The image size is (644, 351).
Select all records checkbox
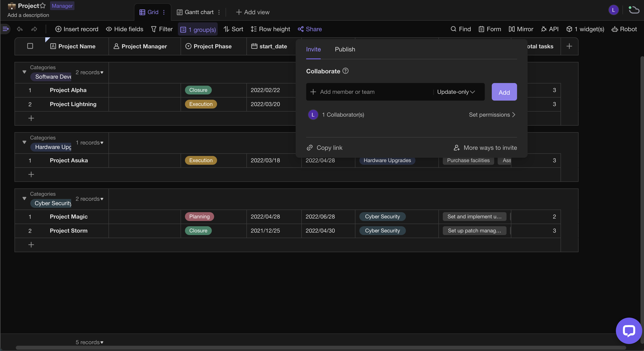click(x=30, y=46)
